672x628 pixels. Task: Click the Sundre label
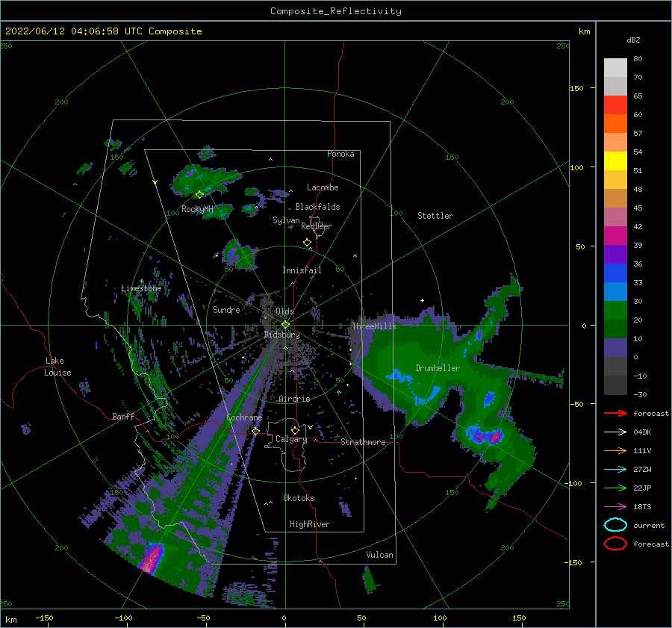pos(226,309)
